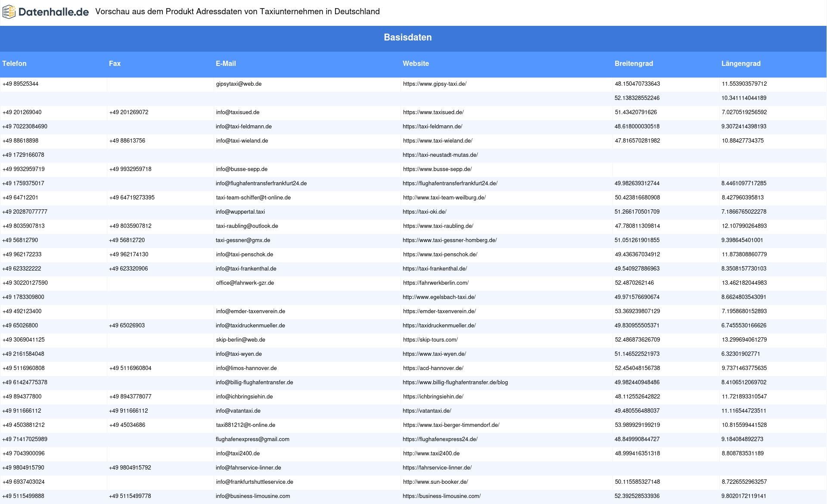Click phone number +49 30220127590
Image resolution: width=827 pixels, height=504 pixels.
pyautogui.click(x=25, y=283)
